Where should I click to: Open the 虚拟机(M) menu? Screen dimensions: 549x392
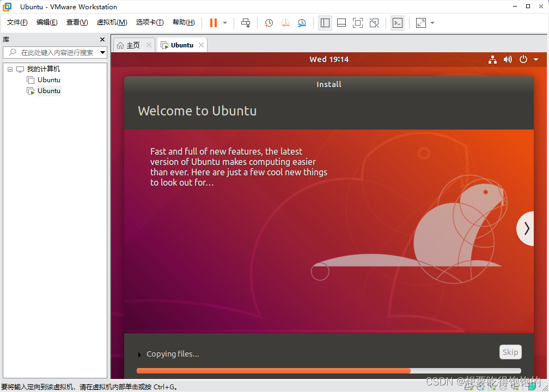(112, 22)
